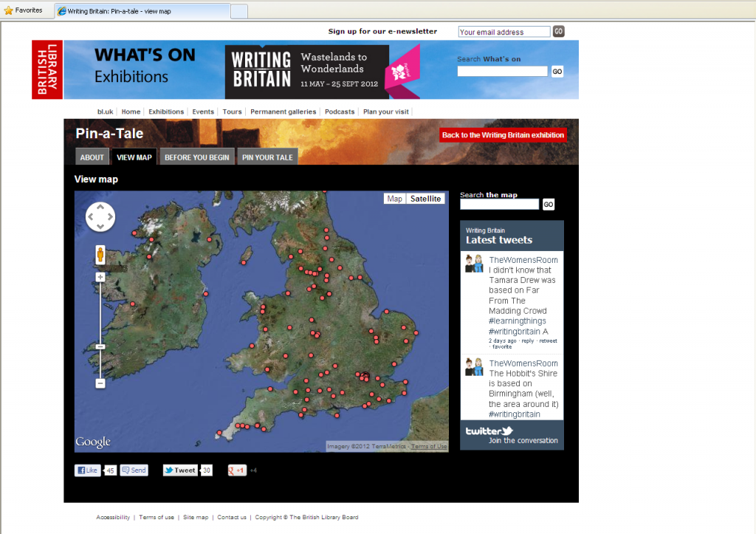756x534 pixels.
Task: Click the Google logo on the map
Action: click(93, 442)
